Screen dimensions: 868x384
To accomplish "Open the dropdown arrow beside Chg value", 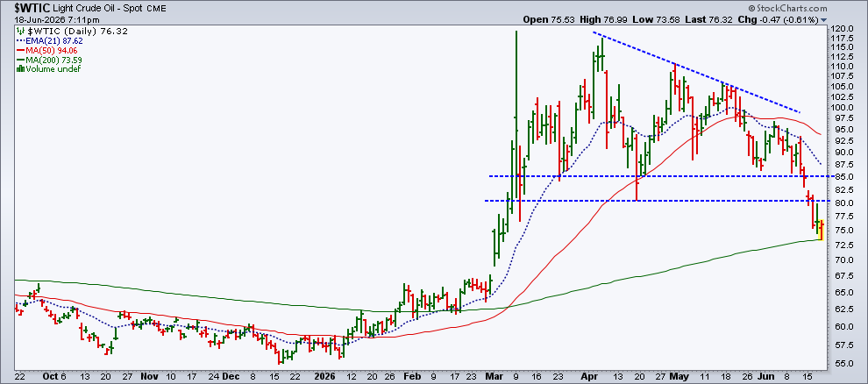I will (x=823, y=19).
